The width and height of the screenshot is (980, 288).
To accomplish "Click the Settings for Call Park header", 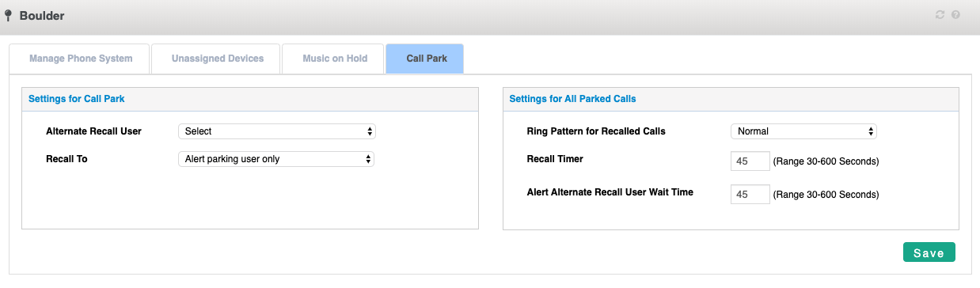I will coord(77,99).
